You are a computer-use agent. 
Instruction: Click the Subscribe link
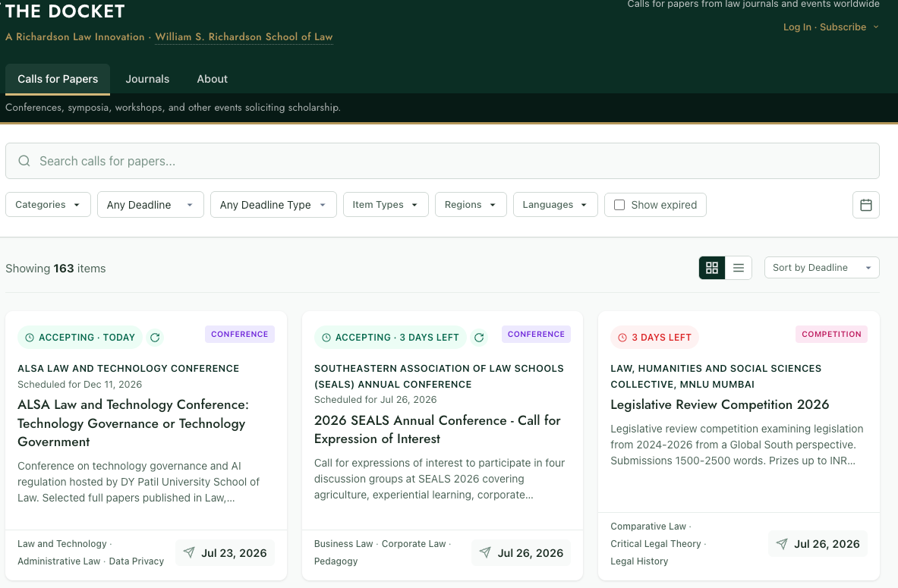(x=843, y=27)
